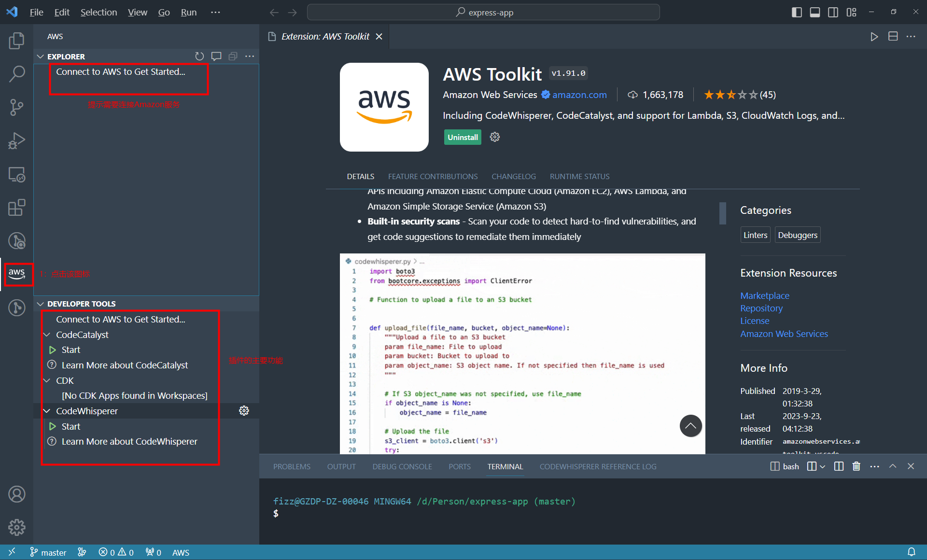This screenshot has width=927, height=560.
Task: Open the Extensions view icon
Action: [16, 208]
